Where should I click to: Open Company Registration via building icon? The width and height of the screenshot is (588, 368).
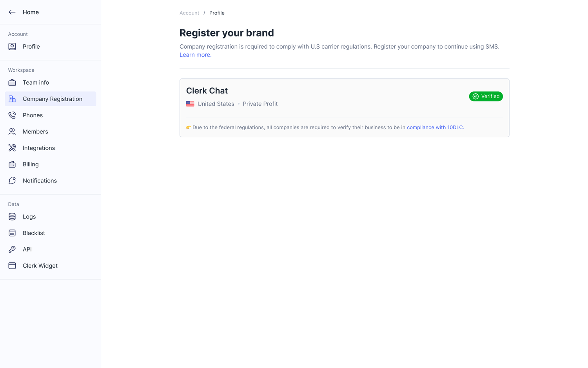click(x=12, y=99)
